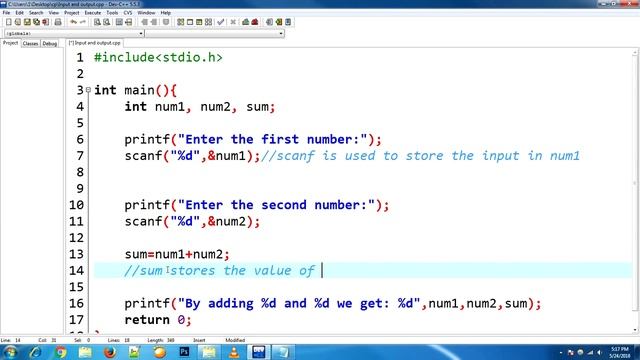Viewport: 640px width, 360px height.
Task: Click the Debug checkmark icon
Action: coord(220,22)
